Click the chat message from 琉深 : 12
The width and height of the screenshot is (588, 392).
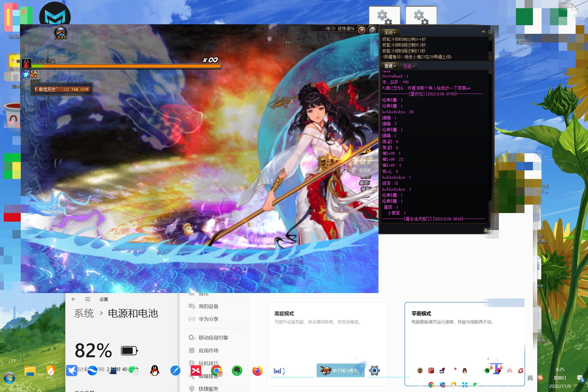(390, 183)
